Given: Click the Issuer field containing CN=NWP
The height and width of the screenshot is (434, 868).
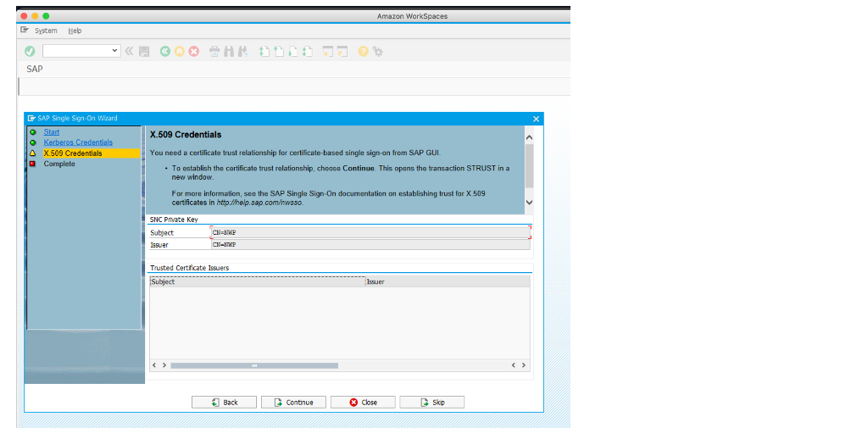Looking at the screenshot, I should tap(370, 245).
